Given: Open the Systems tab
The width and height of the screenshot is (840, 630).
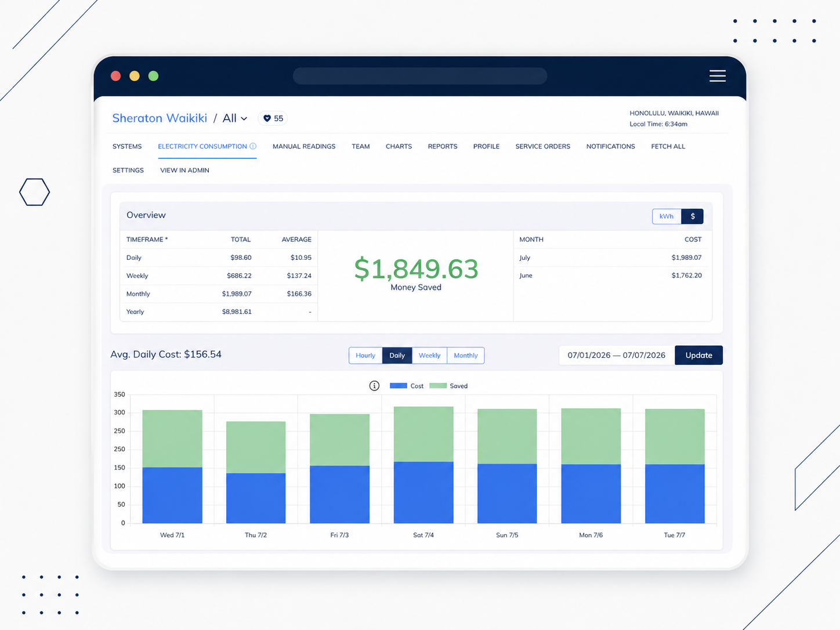Looking at the screenshot, I should click(127, 147).
